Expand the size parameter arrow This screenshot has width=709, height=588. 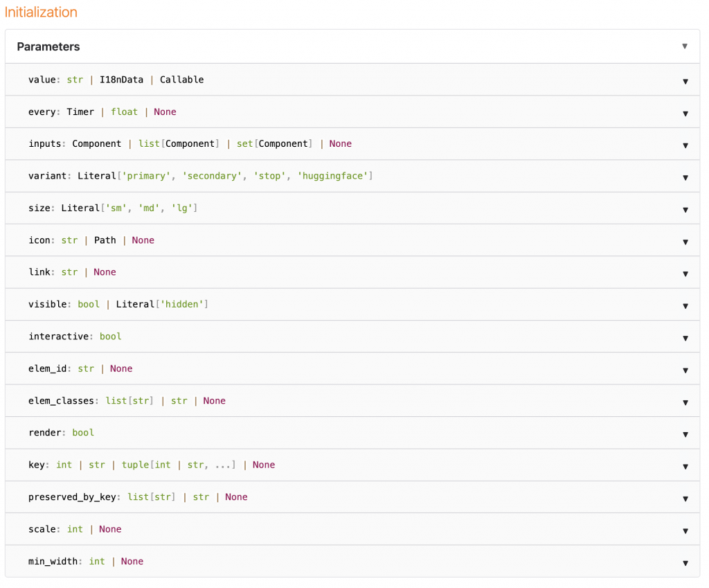point(685,210)
